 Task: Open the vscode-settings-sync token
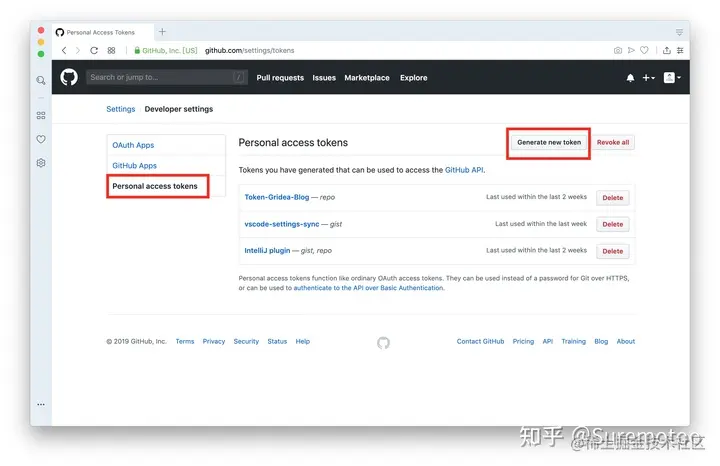pos(281,224)
